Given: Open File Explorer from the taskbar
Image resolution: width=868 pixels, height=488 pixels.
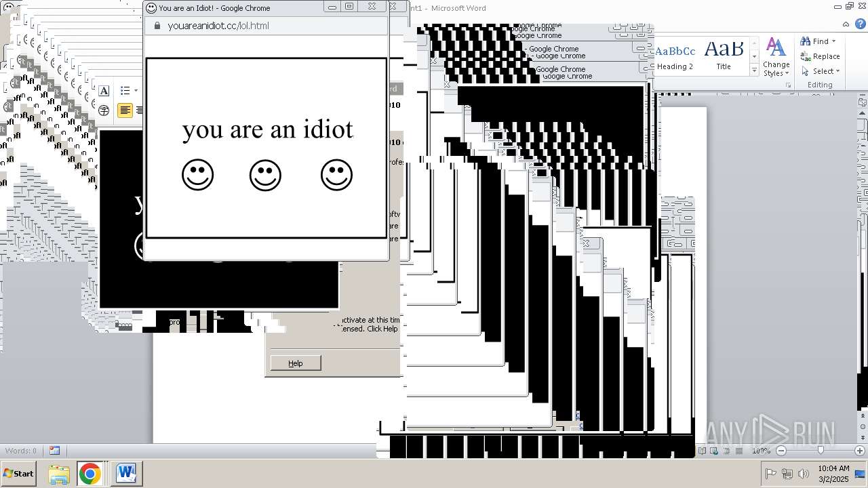Looking at the screenshot, I should pyautogui.click(x=59, y=474).
